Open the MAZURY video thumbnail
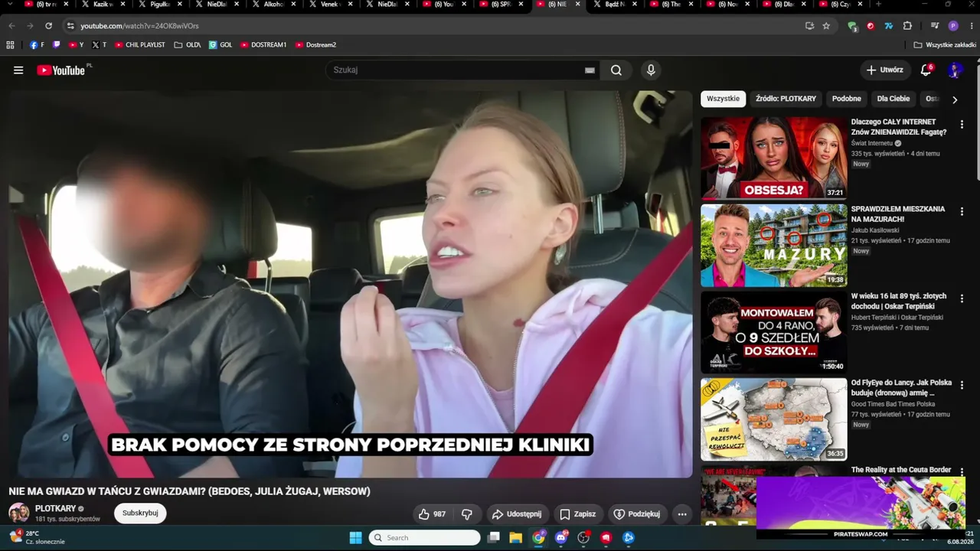The height and width of the screenshot is (551, 980). pyautogui.click(x=773, y=245)
